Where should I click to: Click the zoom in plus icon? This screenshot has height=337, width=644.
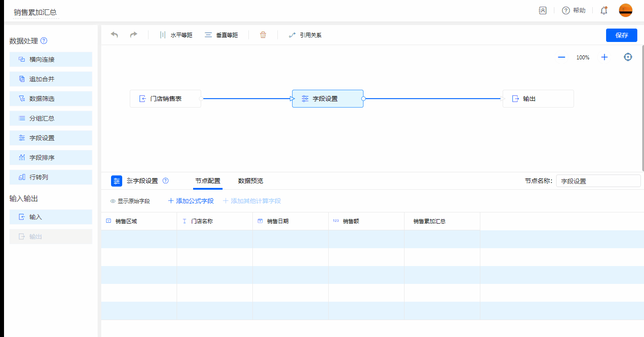[x=604, y=57]
